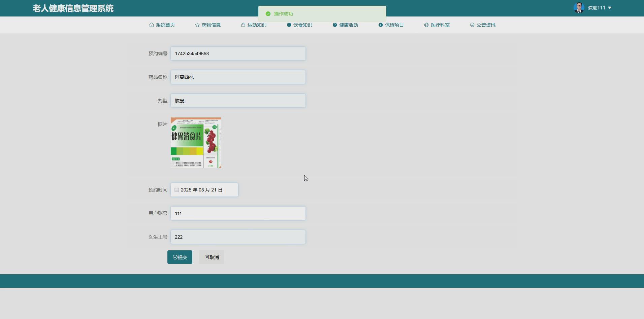Cancel with the 取消 button
Viewport: 644px width, 319px height.
tap(212, 257)
